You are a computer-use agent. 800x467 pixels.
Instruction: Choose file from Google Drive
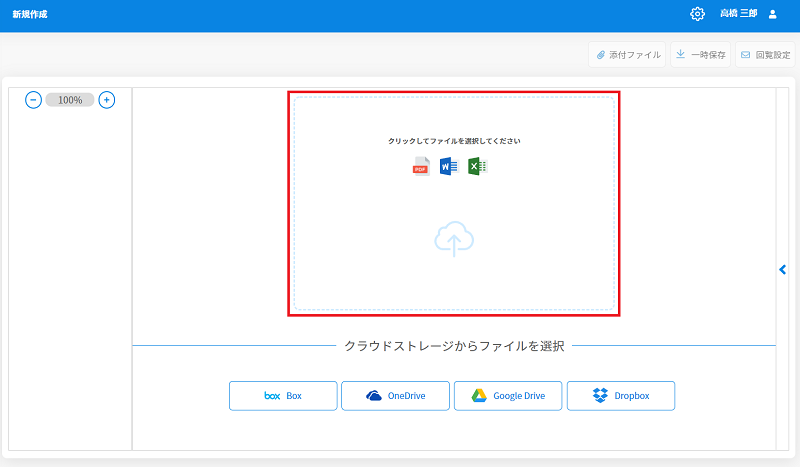508,396
